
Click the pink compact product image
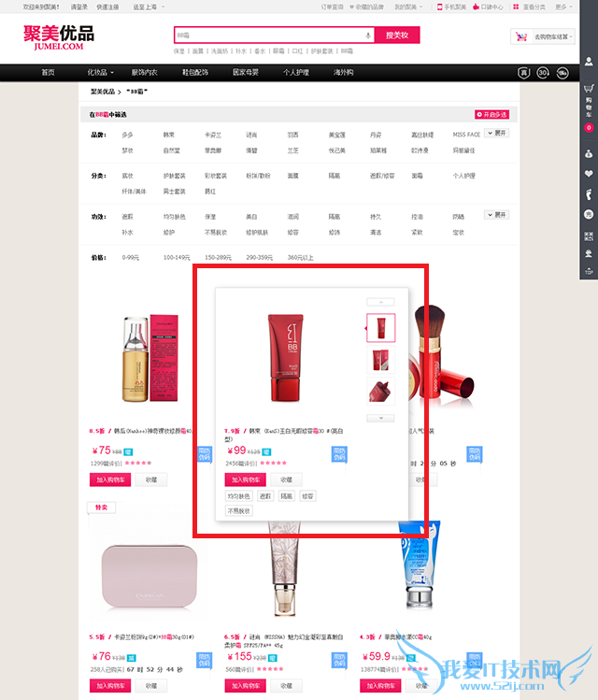149,576
